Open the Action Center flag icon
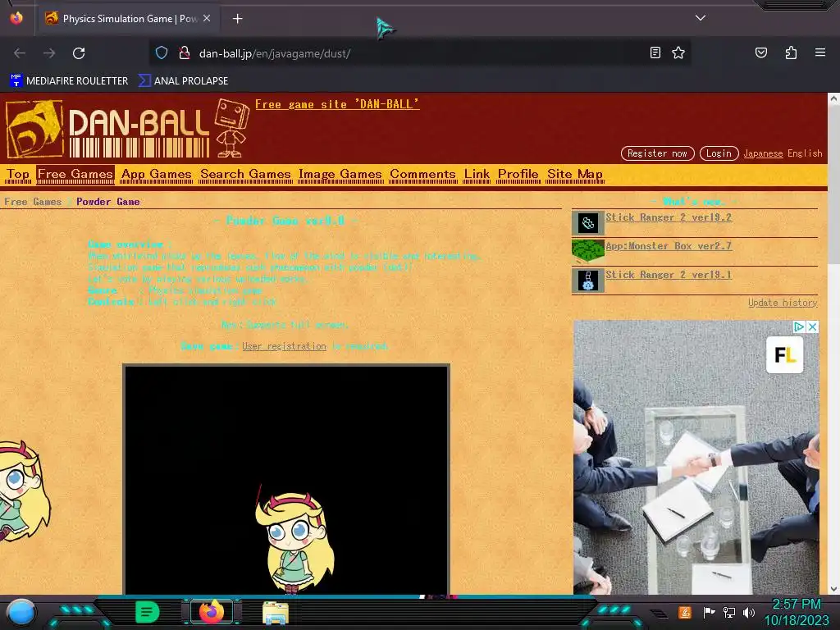This screenshot has height=630, width=840. click(x=710, y=612)
